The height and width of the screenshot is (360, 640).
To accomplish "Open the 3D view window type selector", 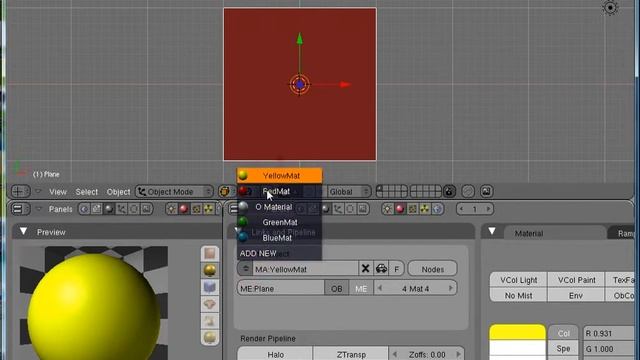I will 20,191.
